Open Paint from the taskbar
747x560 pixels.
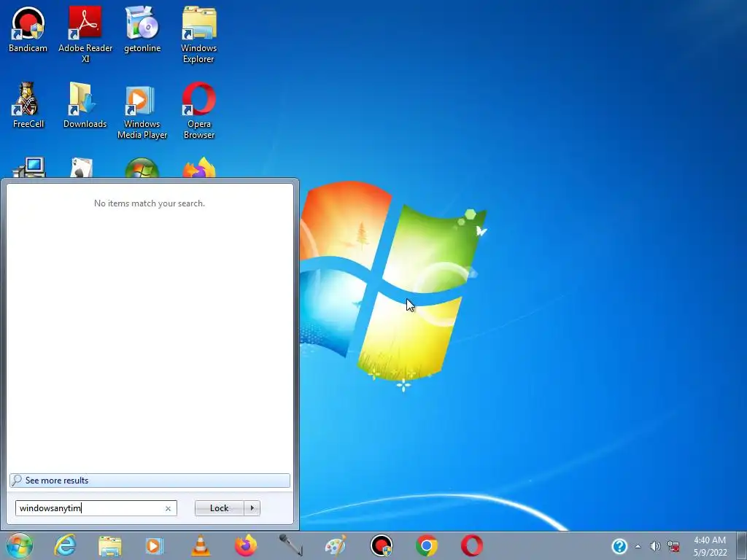336,545
